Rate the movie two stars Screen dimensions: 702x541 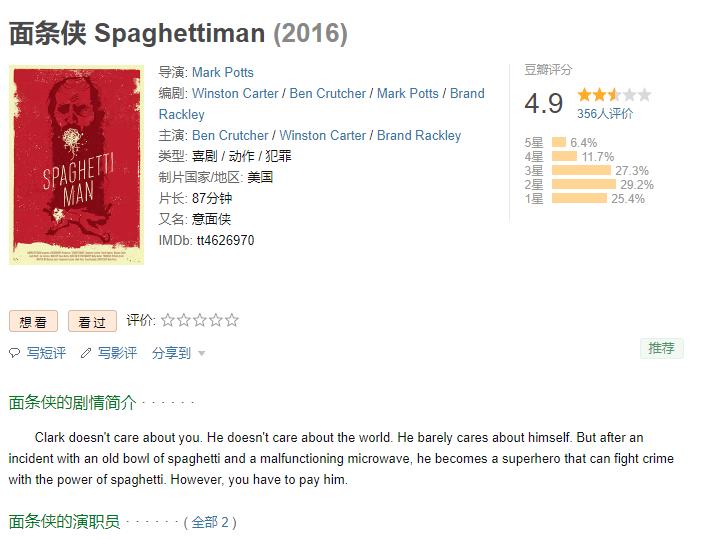pos(184,320)
